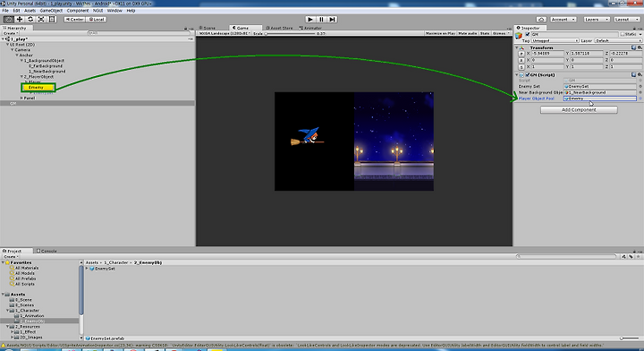The width and height of the screenshot is (644, 351).
Task: Toggle Center pivot mode
Action: 74,20
